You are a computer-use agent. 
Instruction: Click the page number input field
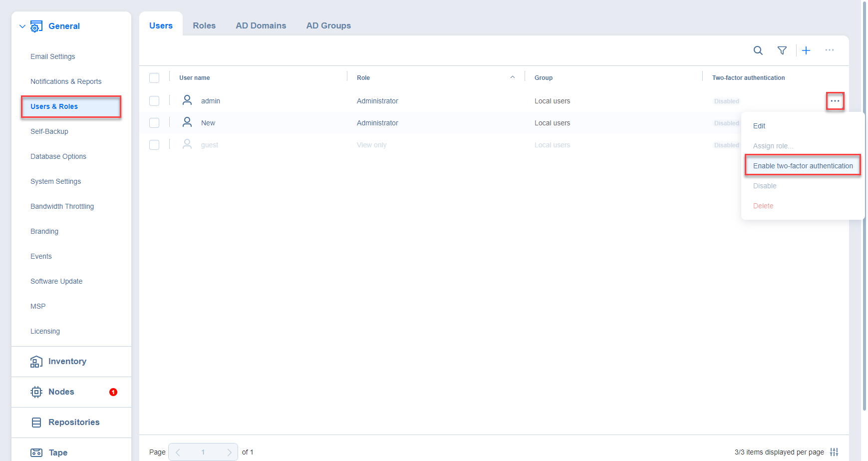[x=203, y=452]
